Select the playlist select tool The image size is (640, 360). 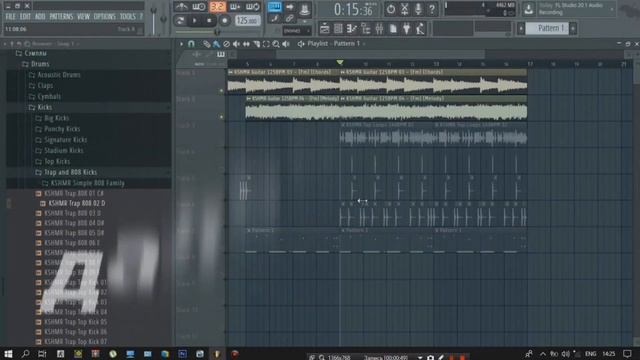click(266, 44)
